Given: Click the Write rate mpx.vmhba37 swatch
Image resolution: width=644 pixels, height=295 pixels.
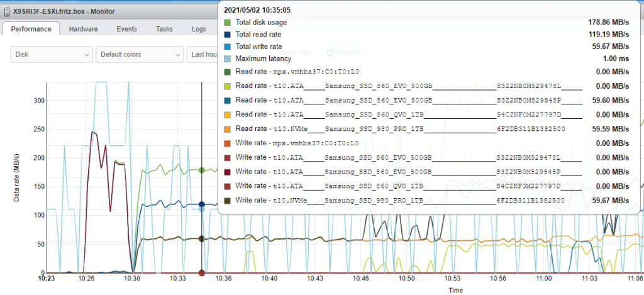Looking at the screenshot, I should pyautogui.click(x=227, y=143).
